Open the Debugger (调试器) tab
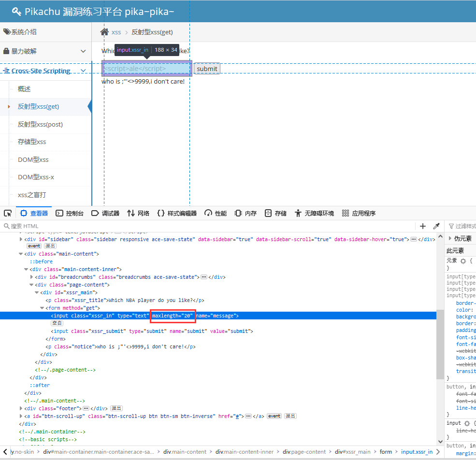 click(x=106, y=214)
